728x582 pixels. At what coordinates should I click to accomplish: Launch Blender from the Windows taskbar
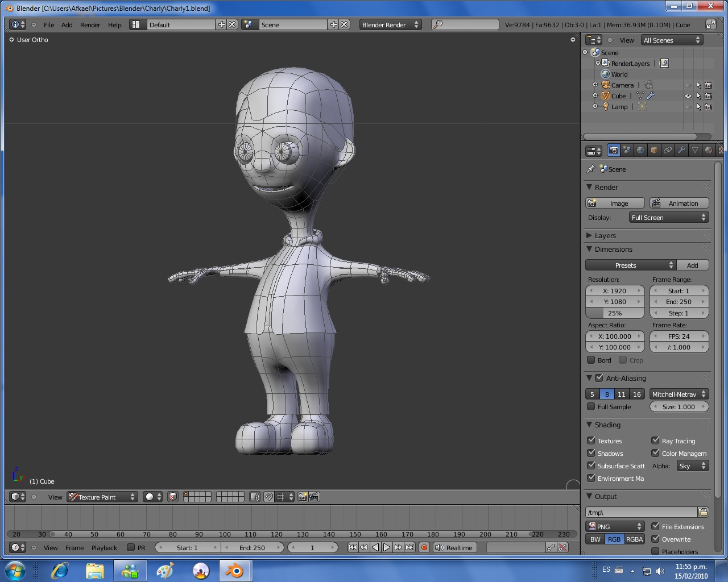pos(234,571)
